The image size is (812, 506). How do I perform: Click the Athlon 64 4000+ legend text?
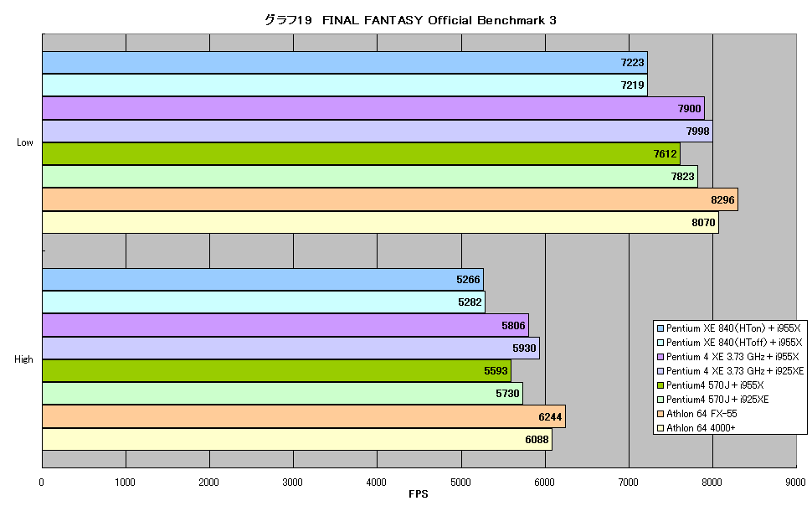(702, 428)
